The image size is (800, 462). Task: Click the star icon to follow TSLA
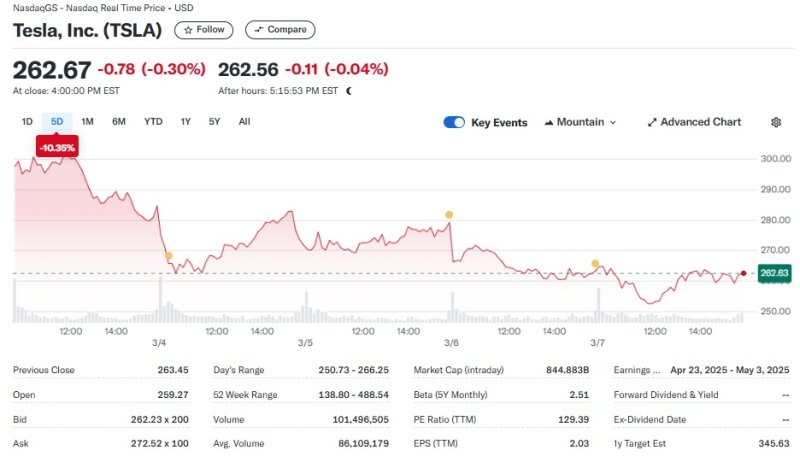[187, 30]
